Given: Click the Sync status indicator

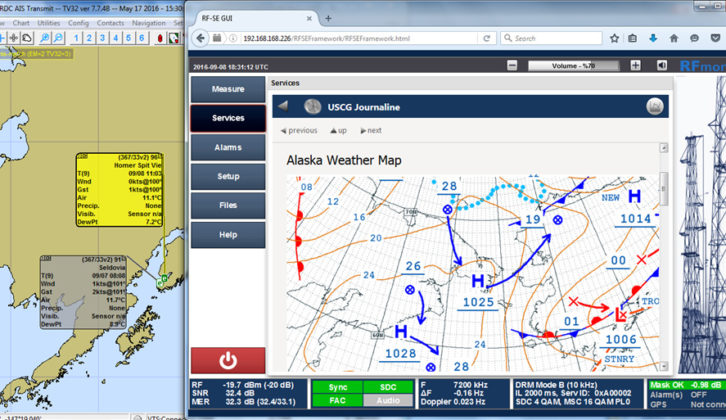Looking at the screenshot, I should pyautogui.click(x=338, y=387).
